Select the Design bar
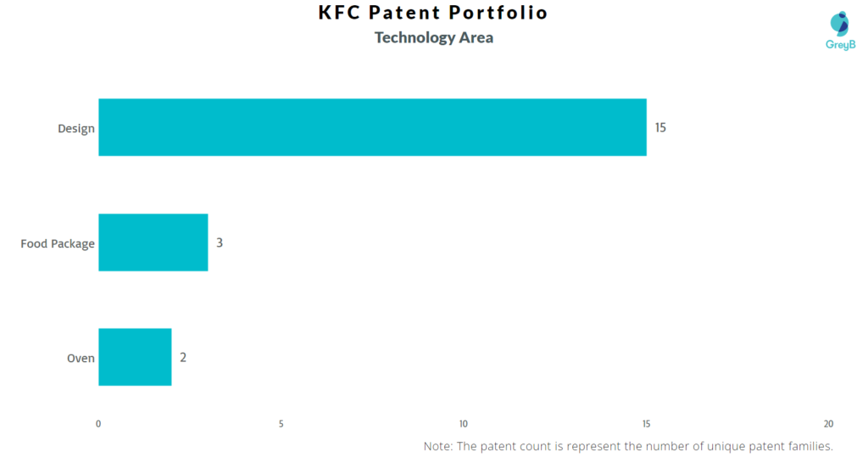This screenshot has height=463, width=868. [x=373, y=127]
